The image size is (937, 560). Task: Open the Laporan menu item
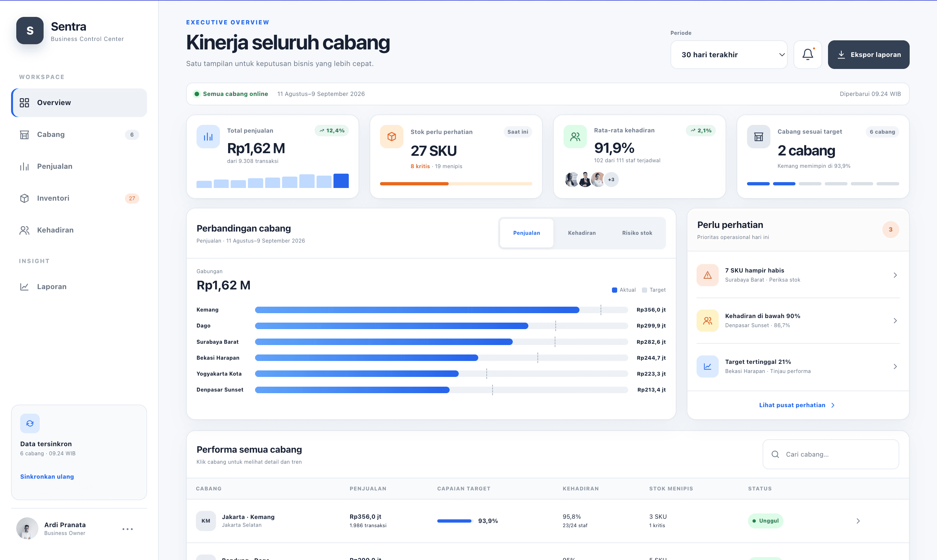click(x=79, y=287)
